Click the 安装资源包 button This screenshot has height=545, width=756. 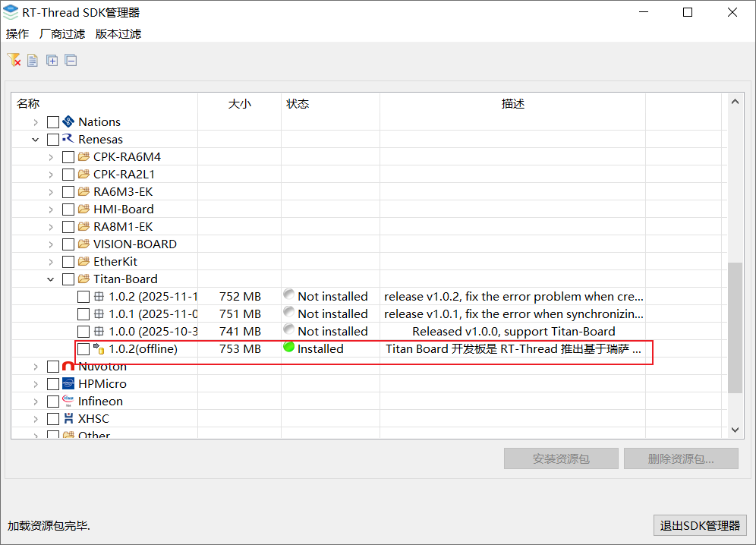561,458
